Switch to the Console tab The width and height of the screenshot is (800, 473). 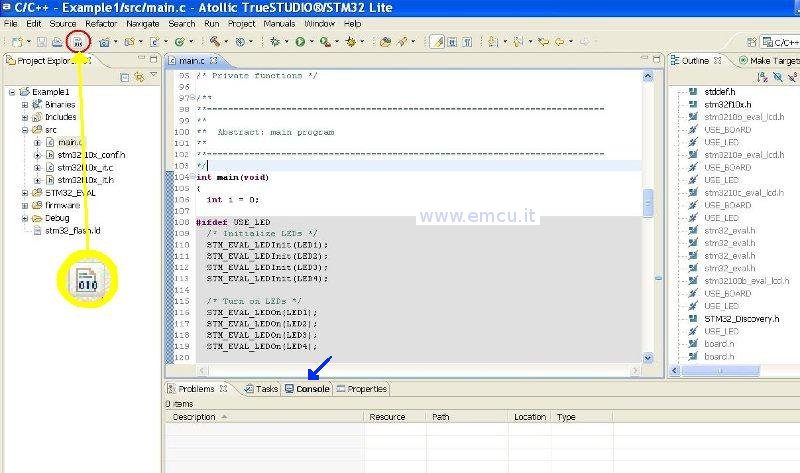tap(307, 389)
